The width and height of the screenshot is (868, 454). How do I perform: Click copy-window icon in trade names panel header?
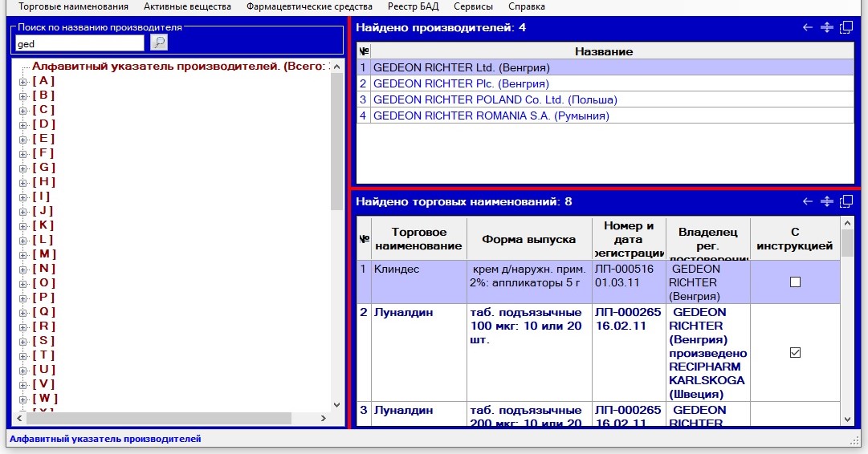846,202
